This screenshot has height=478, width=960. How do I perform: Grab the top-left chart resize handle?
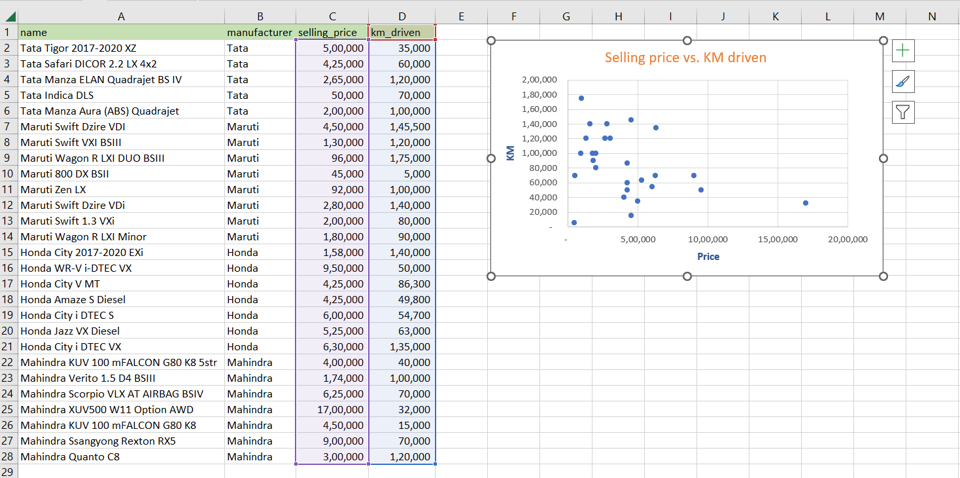click(490, 40)
